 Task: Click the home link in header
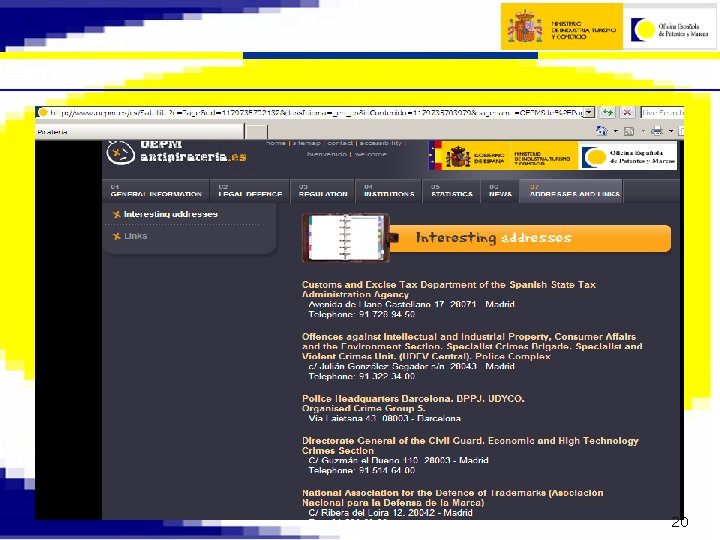pyautogui.click(x=276, y=143)
